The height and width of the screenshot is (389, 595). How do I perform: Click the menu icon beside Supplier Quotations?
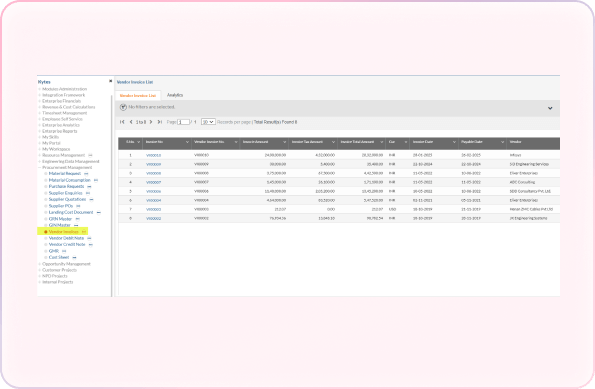(91, 200)
